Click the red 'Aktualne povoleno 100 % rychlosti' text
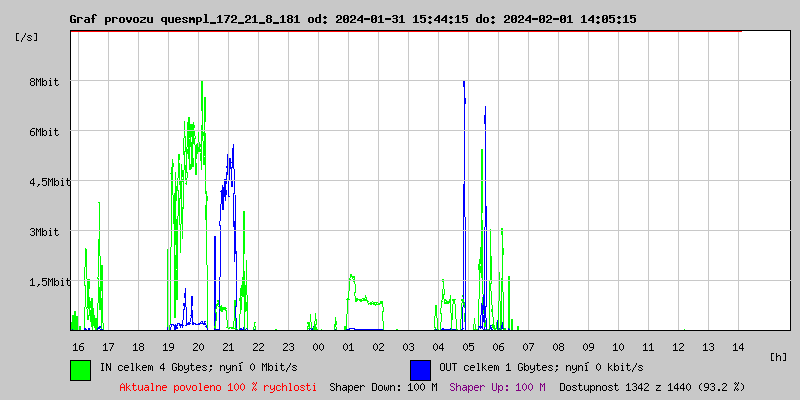The height and width of the screenshot is (400, 800). click(x=218, y=387)
